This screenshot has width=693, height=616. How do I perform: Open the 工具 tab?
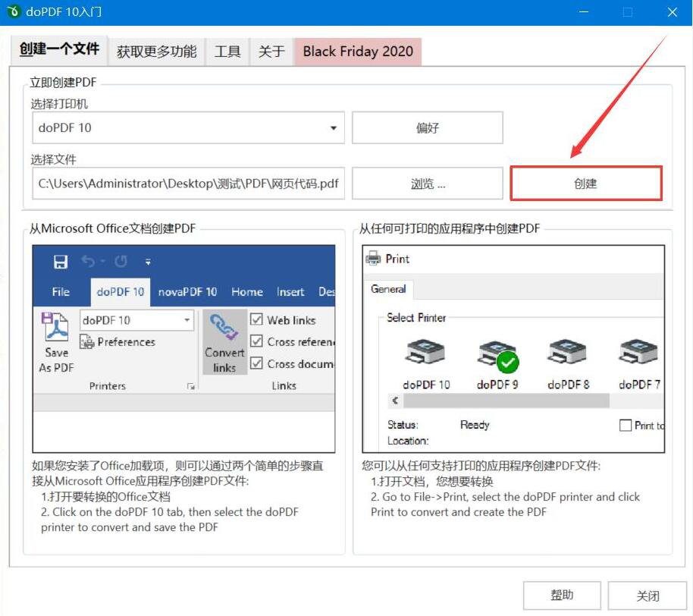click(x=227, y=52)
